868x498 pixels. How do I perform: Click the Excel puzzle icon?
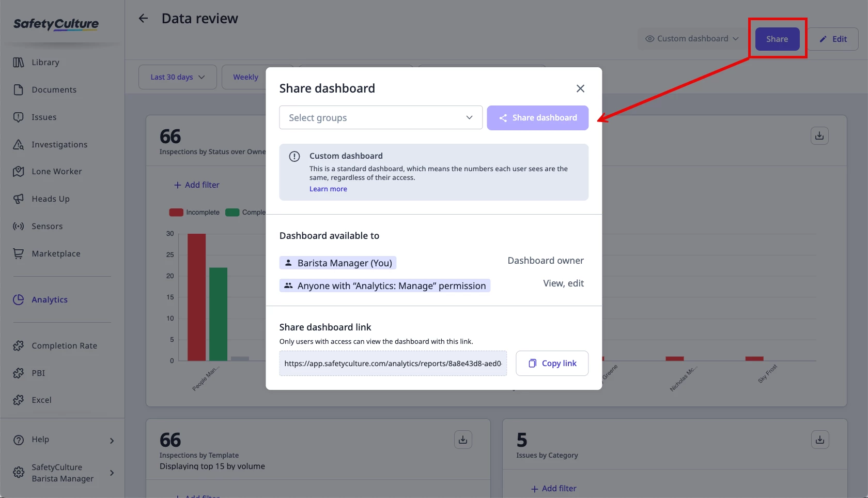pos(19,400)
